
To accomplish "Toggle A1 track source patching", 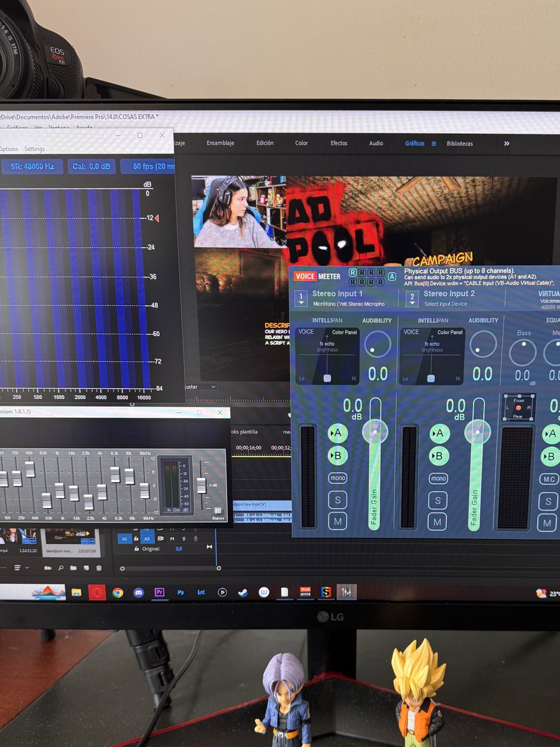I will coord(124,538).
